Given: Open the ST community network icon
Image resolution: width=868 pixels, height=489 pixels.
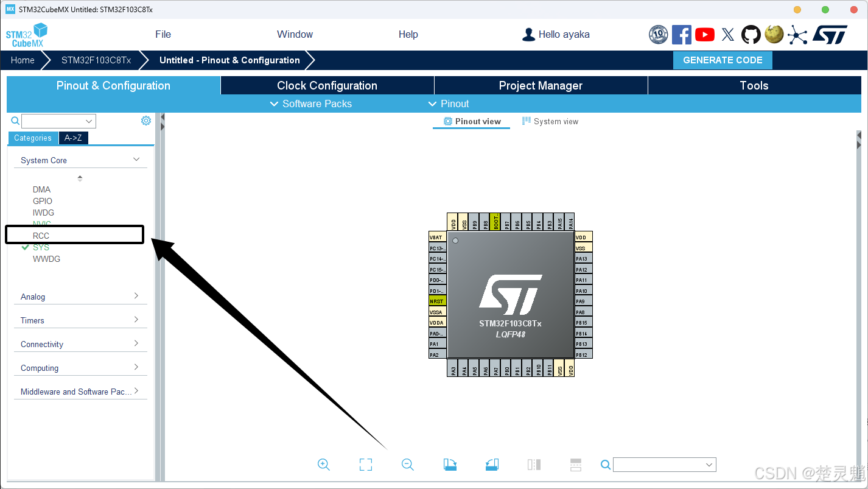Looking at the screenshot, I should [x=797, y=35].
